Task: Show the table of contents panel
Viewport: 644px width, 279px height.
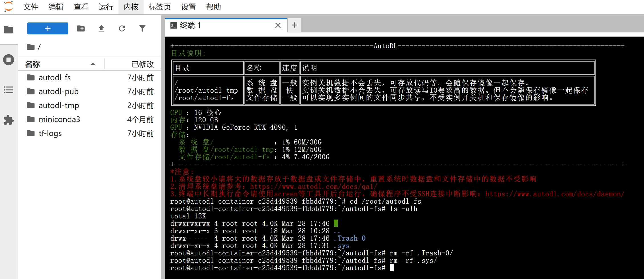Action: pyautogui.click(x=9, y=90)
